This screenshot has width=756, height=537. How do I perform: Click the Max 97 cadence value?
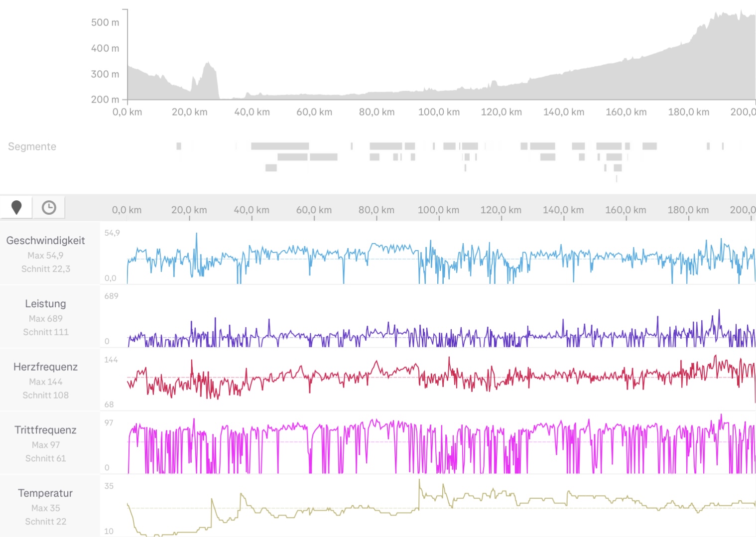point(45,445)
